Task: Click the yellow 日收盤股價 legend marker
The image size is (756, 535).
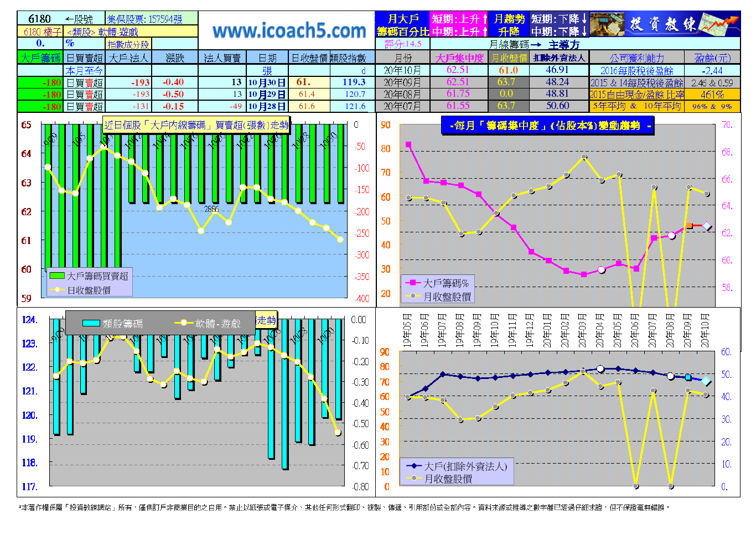Action: click(x=57, y=290)
